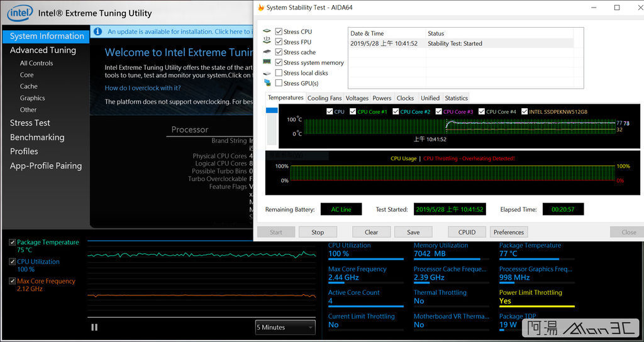Pause the XTU monitoring graph

point(94,327)
